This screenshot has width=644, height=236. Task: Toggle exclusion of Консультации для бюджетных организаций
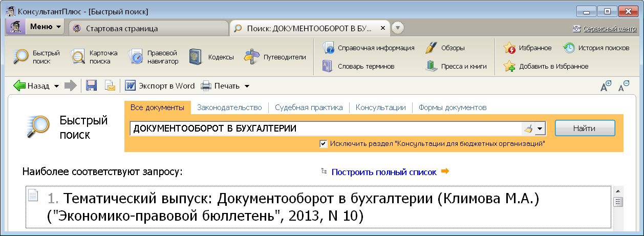tap(323, 144)
